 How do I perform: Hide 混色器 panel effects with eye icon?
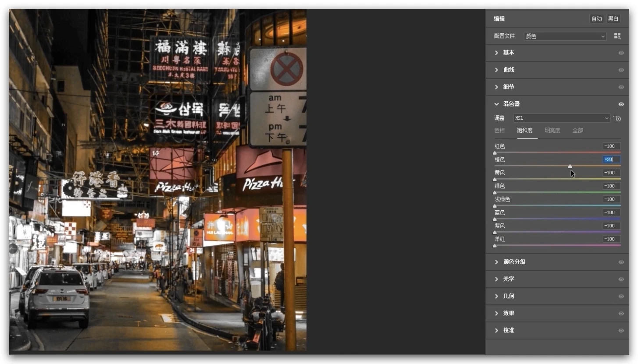tap(621, 104)
